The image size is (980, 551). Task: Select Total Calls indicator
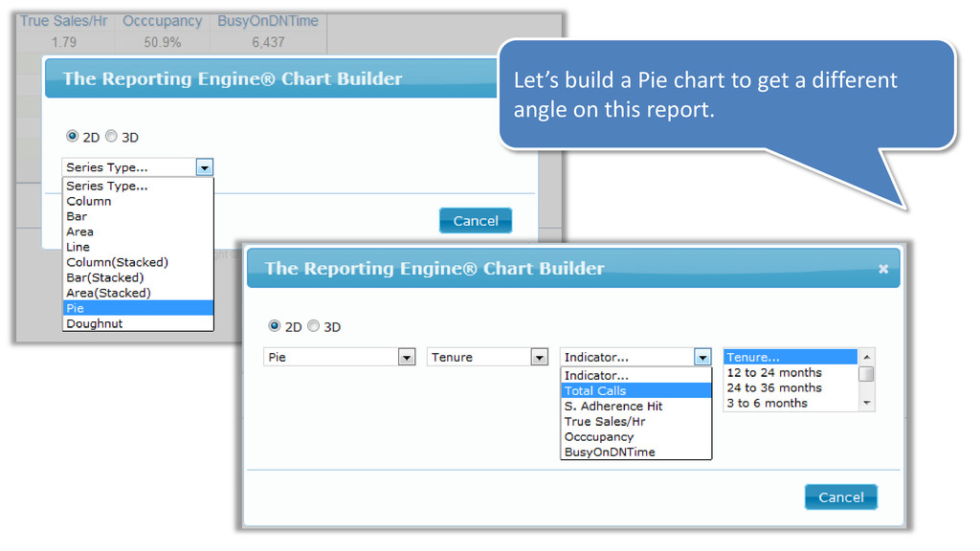tap(636, 391)
